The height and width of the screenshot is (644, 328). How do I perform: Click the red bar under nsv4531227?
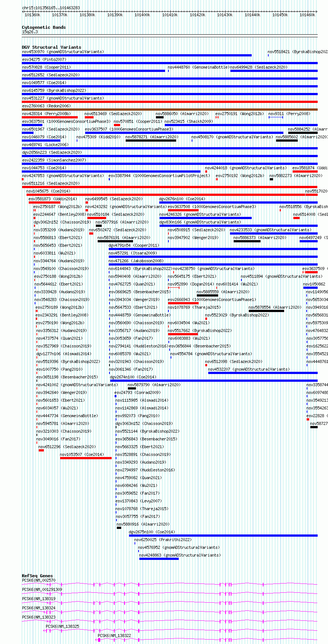click(170, 102)
